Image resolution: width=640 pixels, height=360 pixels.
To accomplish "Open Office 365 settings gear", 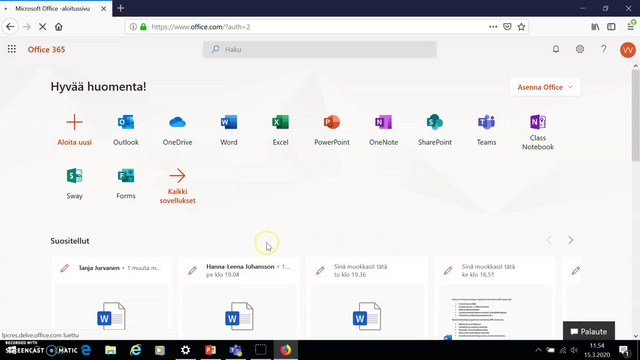I will tap(580, 49).
